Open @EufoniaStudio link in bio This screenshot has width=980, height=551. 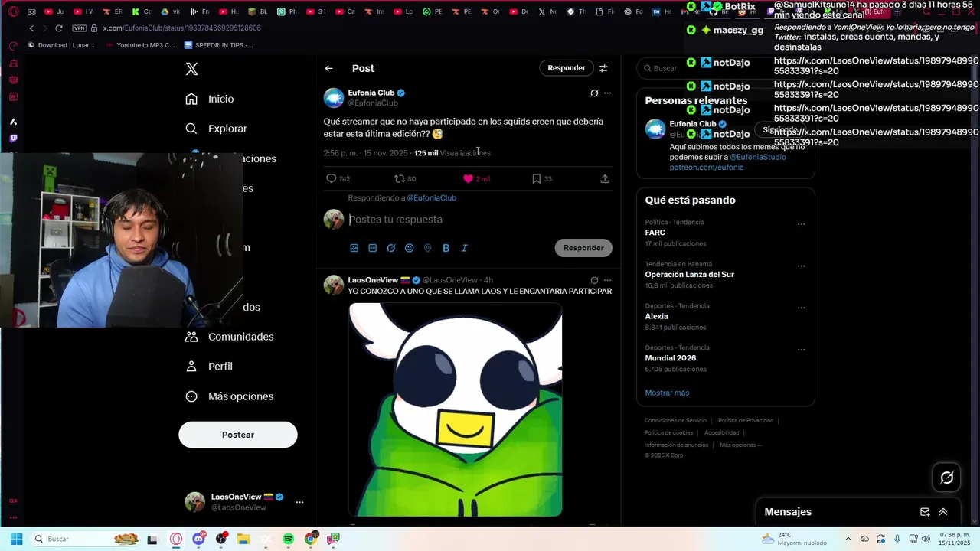tap(758, 157)
